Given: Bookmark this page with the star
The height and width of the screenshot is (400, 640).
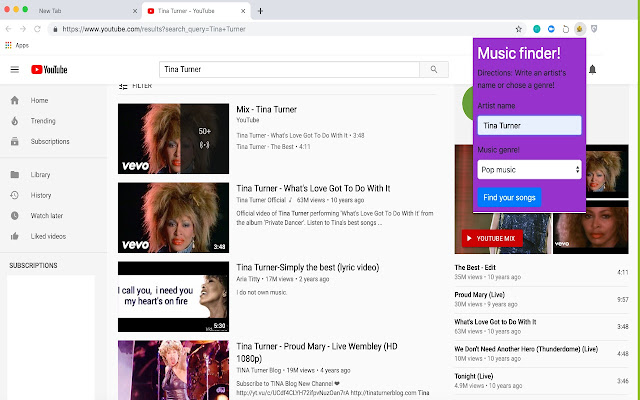Looking at the screenshot, I should tap(518, 29).
